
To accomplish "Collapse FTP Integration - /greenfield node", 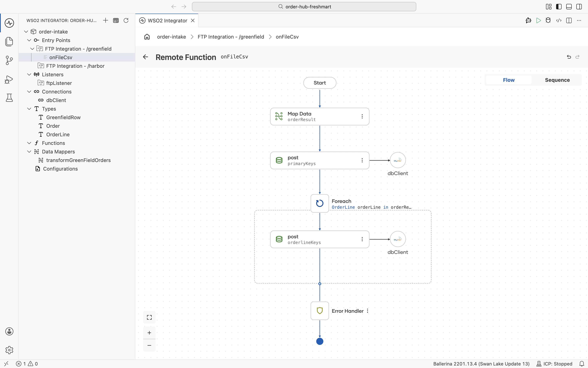I will point(32,49).
